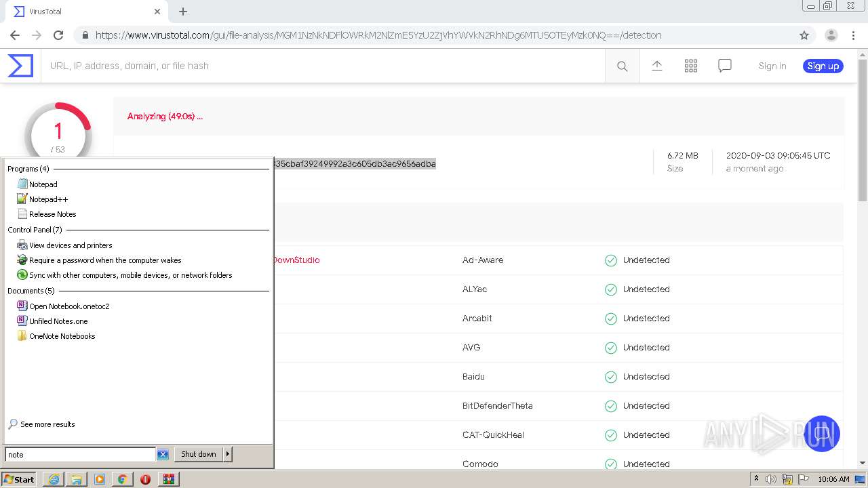The image size is (868, 488).
Task: Open the Open Notebook.onetoc2 document
Action: tap(69, 306)
